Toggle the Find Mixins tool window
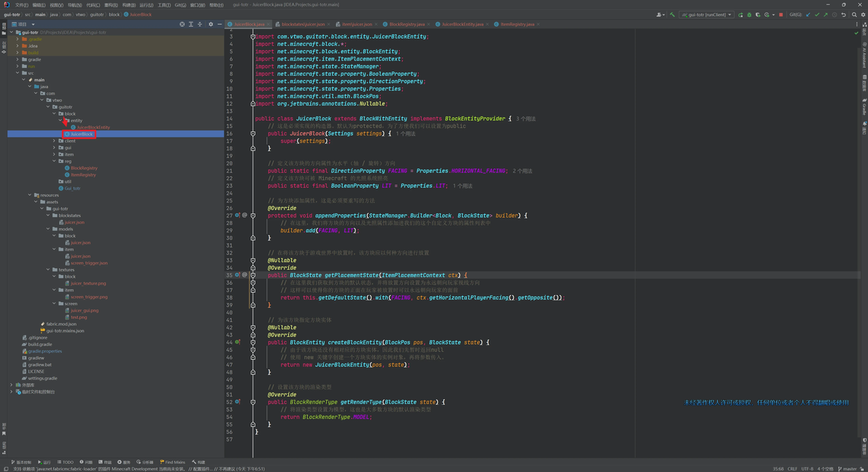 tap(172, 462)
